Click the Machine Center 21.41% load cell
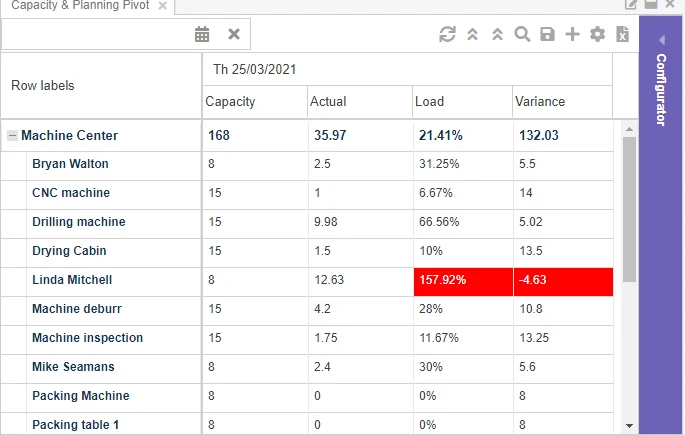 [x=463, y=136]
